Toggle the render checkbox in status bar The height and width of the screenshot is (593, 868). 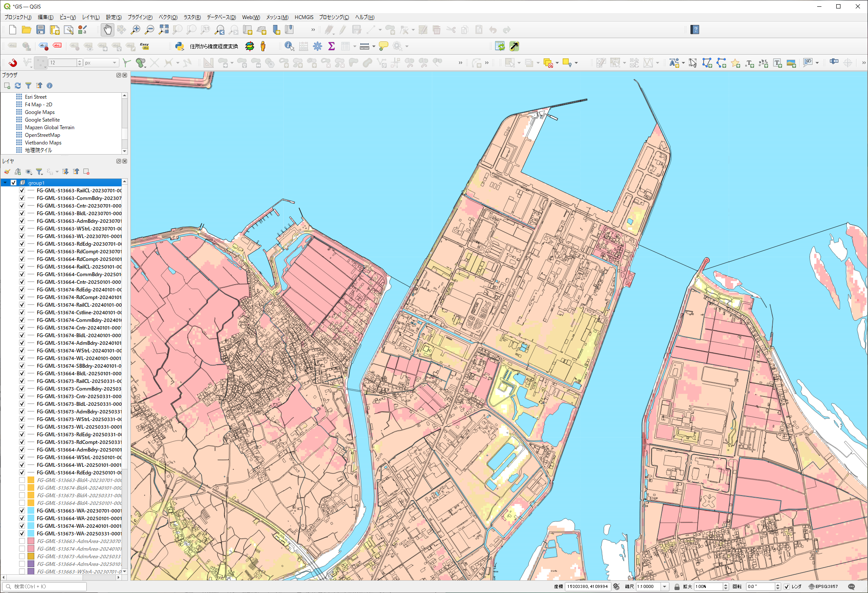point(786,587)
